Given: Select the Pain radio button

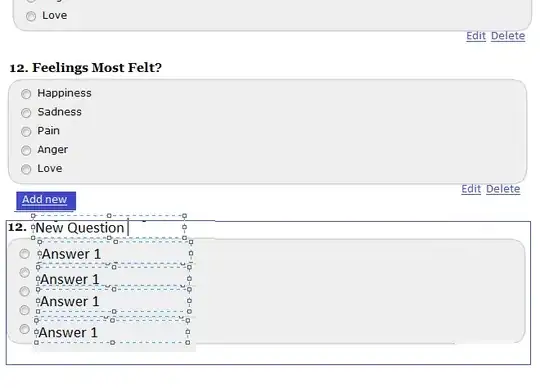Looking at the screenshot, I should click(26, 132).
